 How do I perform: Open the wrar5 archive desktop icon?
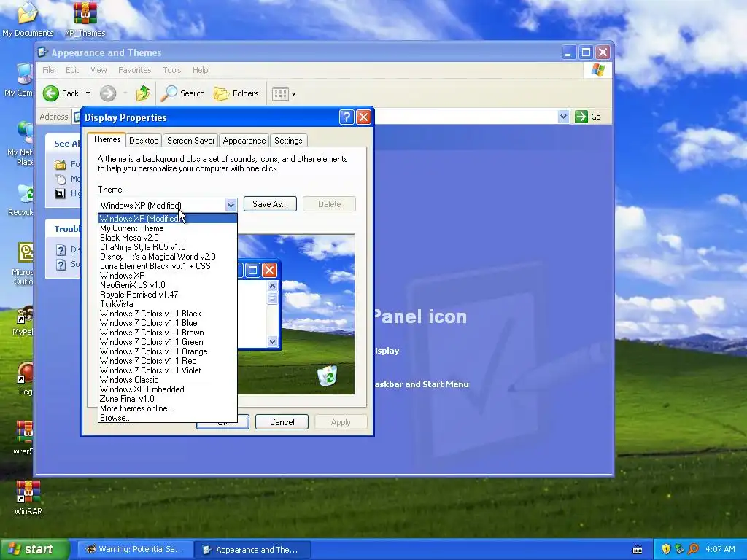pyautogui.click(x=24, y=438)
